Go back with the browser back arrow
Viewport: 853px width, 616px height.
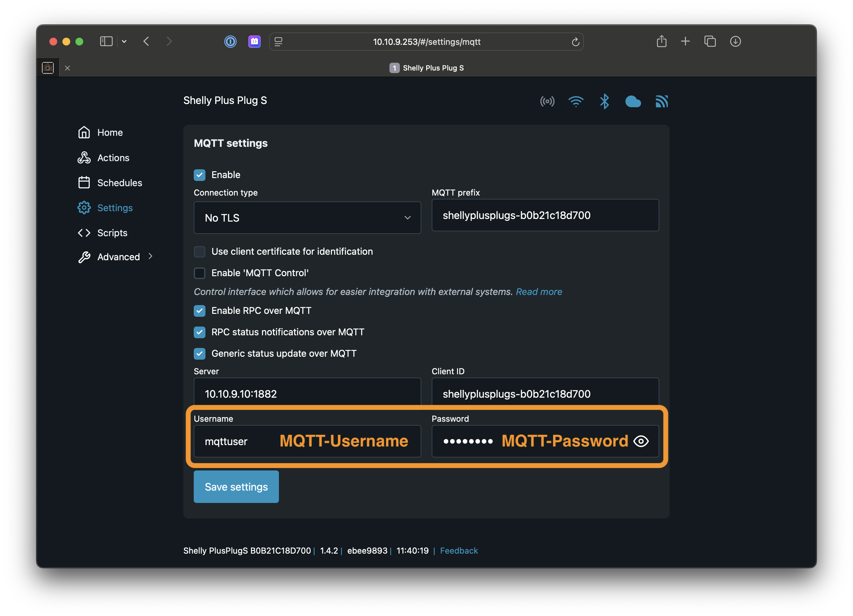point(146,41)
